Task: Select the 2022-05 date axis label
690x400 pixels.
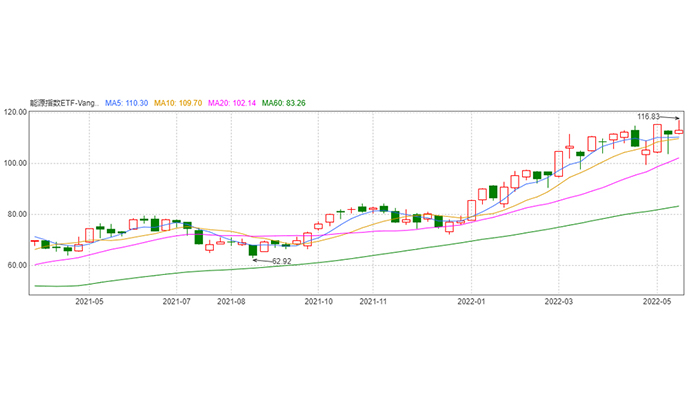Action: pos(656,299)
